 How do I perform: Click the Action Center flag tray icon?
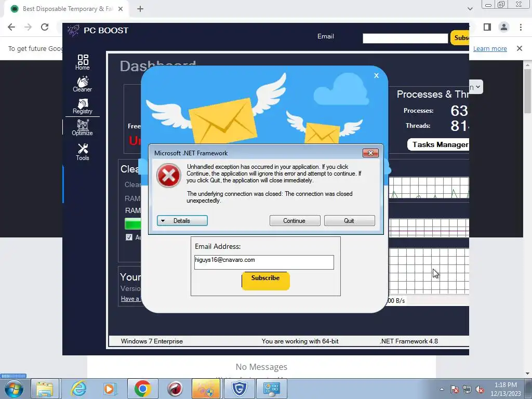[454, 389]
